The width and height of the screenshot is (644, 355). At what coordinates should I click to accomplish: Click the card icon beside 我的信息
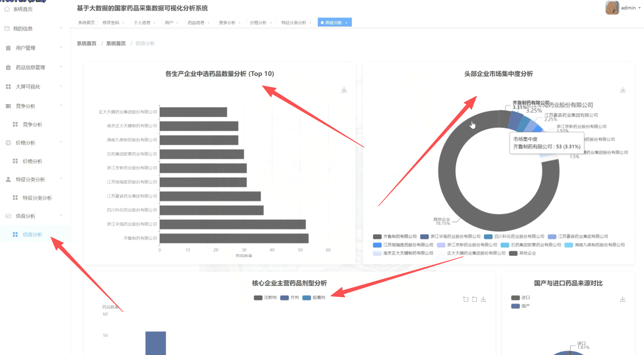tap(7, 28)
